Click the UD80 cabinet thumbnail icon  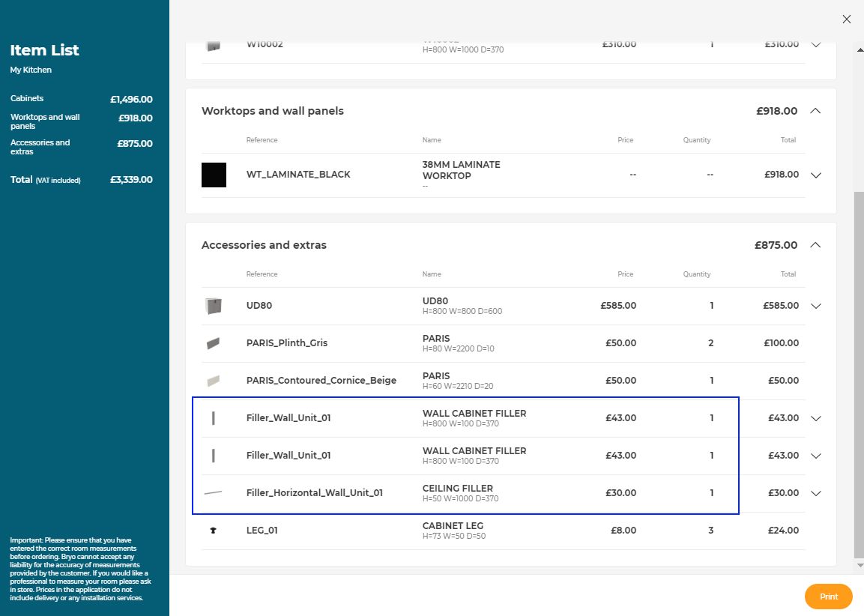214,306
